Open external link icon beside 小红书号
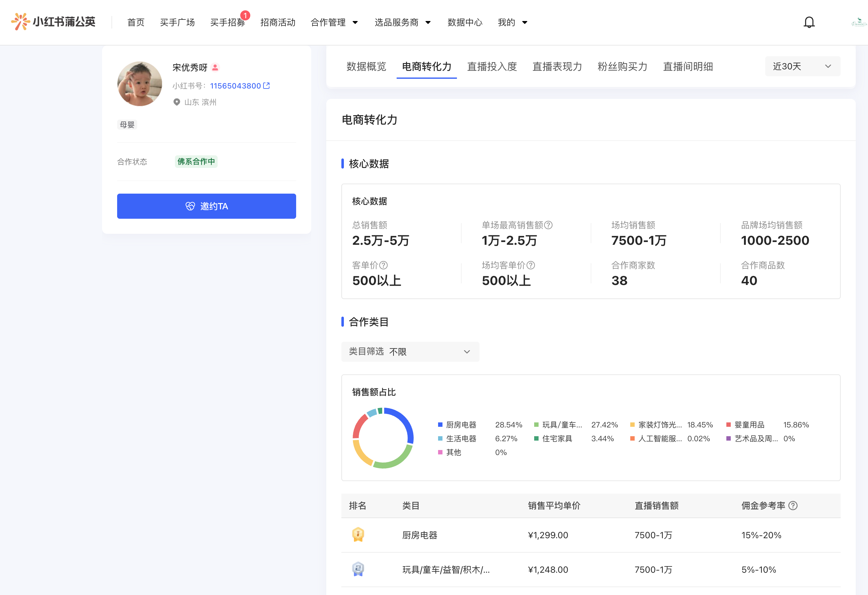The image size is (868, 595). (x=266, y=85)
